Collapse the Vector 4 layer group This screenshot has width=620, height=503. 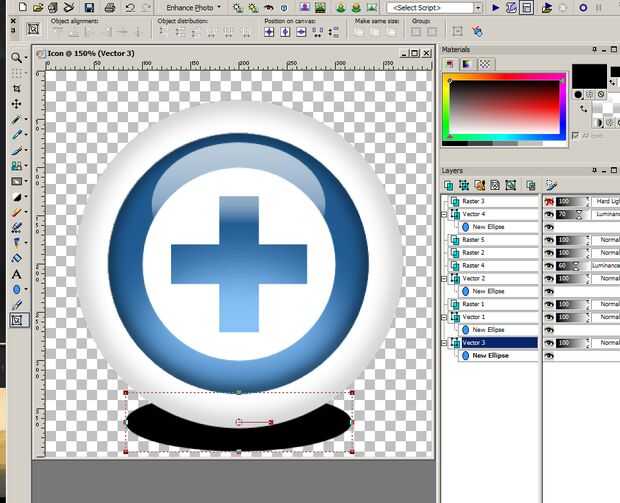coord(444,215)
